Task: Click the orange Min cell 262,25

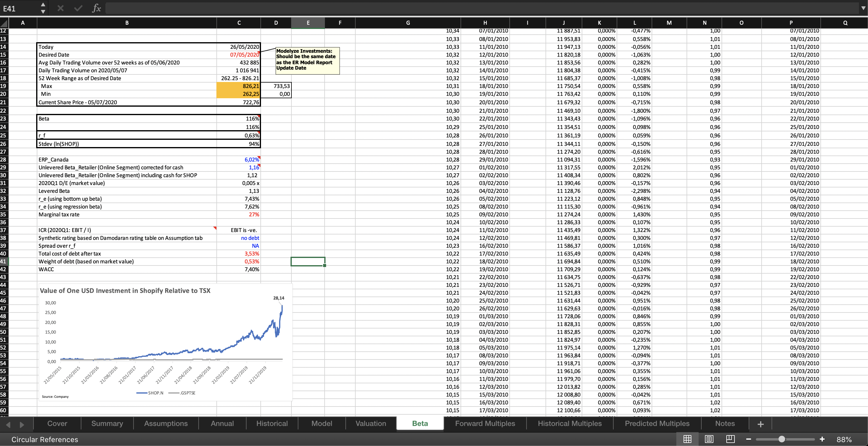Action: 239,94
